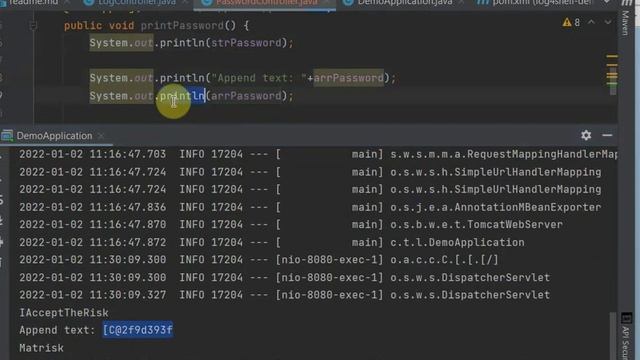The image size is (640, 360).
Task: Select the DemoApplication run tab
Action: click(54, 136)
